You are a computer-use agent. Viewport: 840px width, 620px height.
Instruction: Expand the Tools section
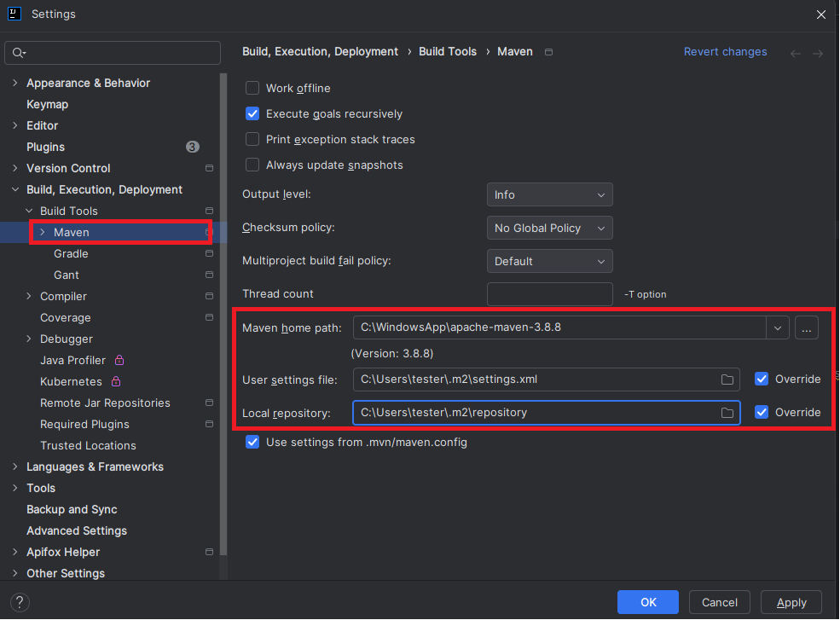click(15, 488)
